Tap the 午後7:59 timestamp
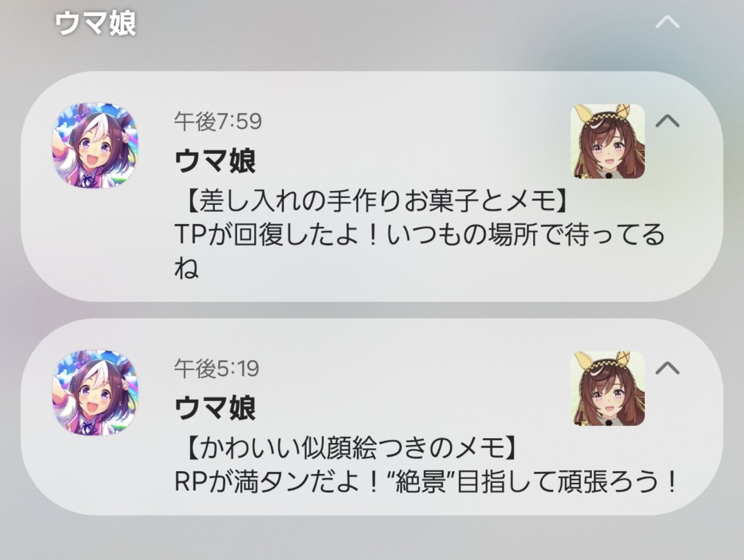Screen dimensions: 744x560 pyautogui.click(x=218, y=121)
